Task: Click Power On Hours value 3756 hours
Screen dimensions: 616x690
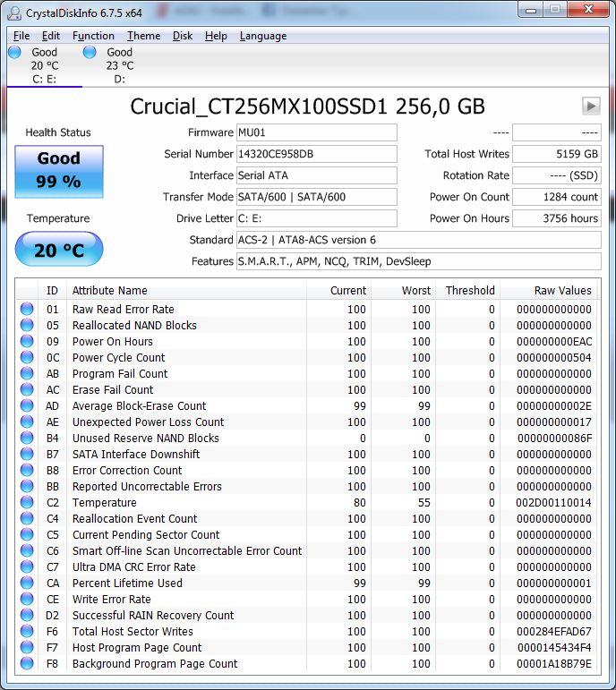Action: tap(557, 218)
